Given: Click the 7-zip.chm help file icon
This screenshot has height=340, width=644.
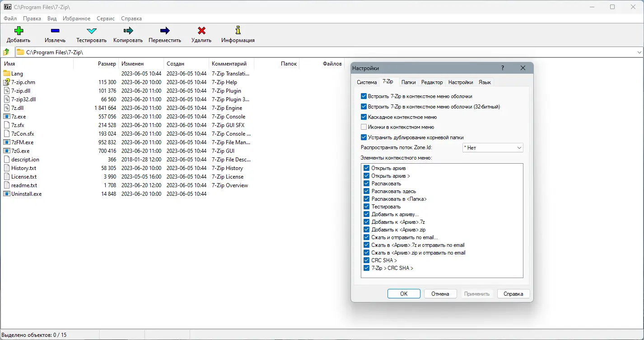Looking at the screenshot, I should (7, 82).
